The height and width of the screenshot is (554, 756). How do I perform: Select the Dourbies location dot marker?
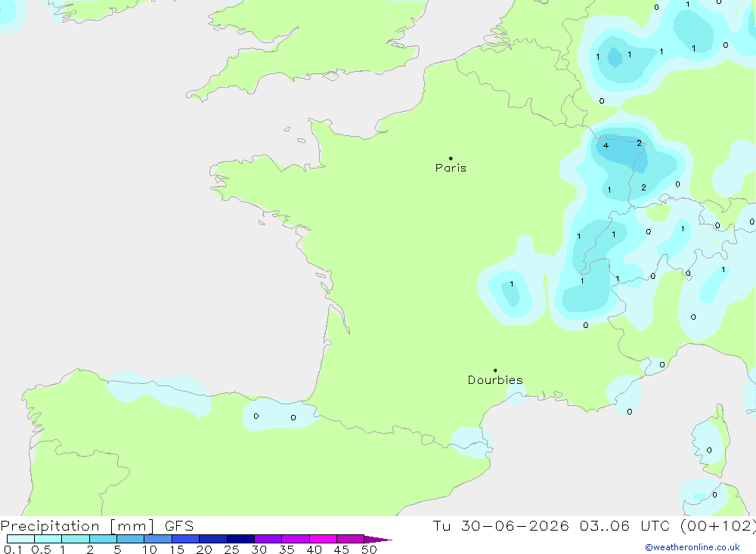(495, 370)
